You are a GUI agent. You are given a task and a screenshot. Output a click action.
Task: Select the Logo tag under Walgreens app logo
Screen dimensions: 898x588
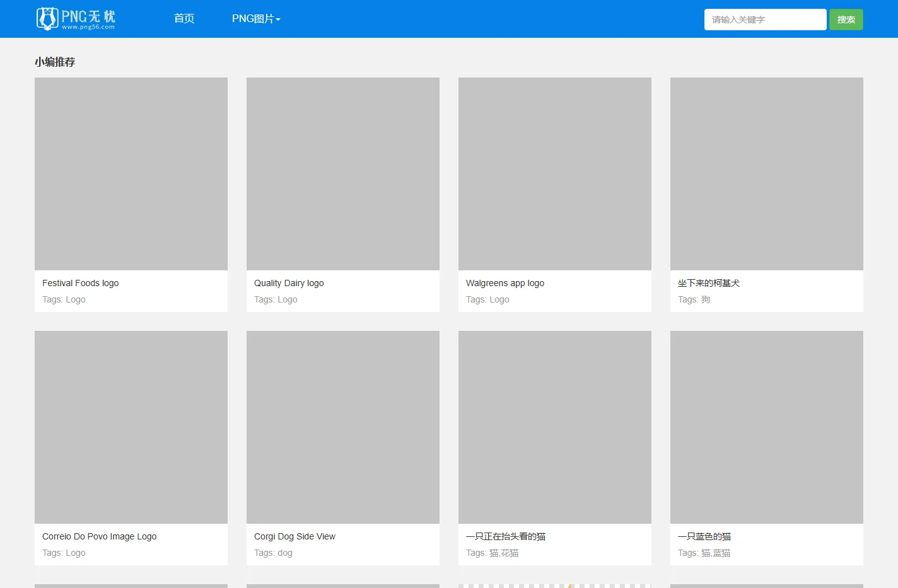coord(499,299)
